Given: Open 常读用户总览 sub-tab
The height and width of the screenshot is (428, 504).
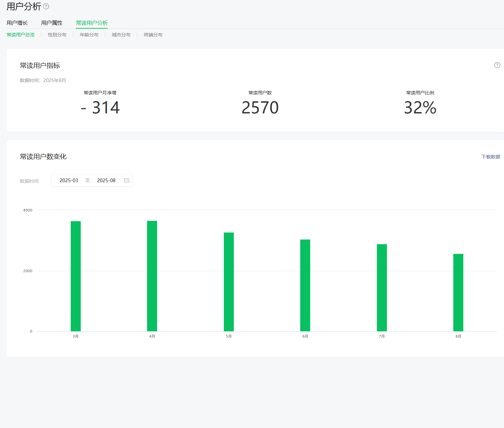Looking at the screenshot, I should point(21,35).
